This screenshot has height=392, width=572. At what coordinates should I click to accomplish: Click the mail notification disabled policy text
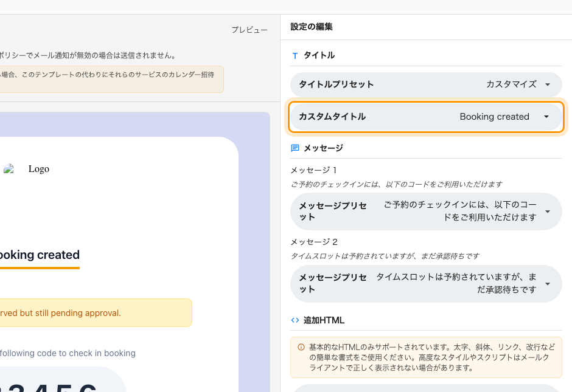tap(88, 55)
